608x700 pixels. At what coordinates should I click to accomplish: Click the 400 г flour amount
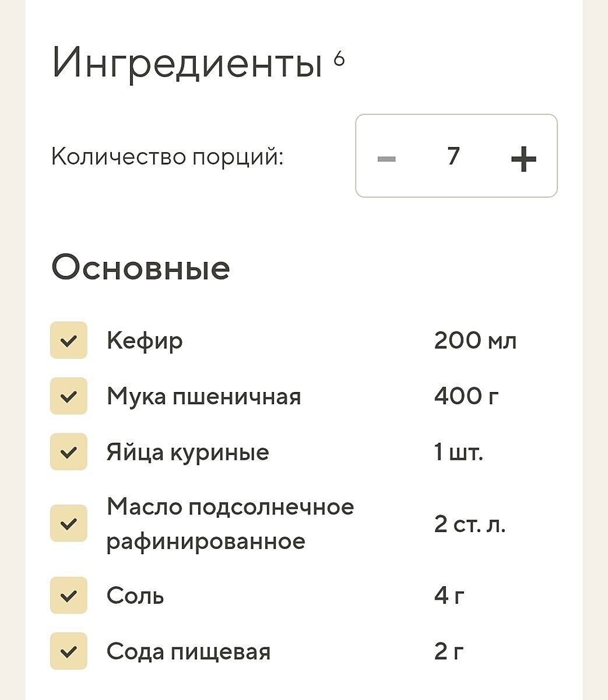tap(466, 396)
